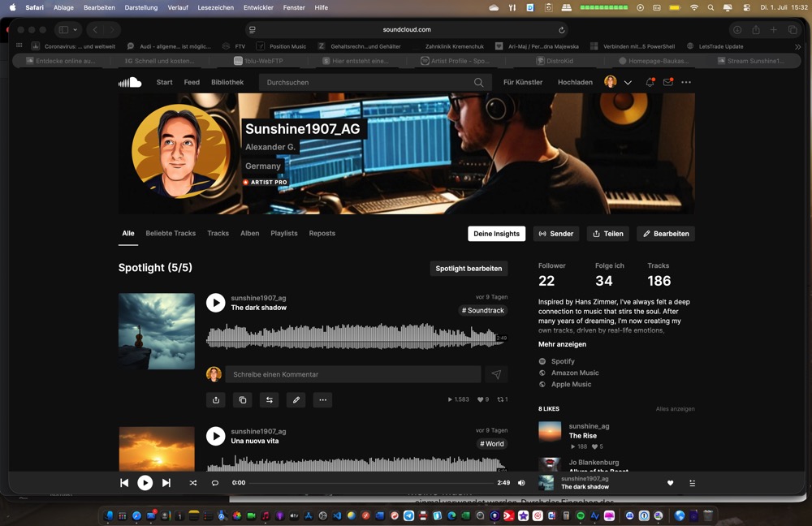Click the copy link icon below the comment box

242,400
